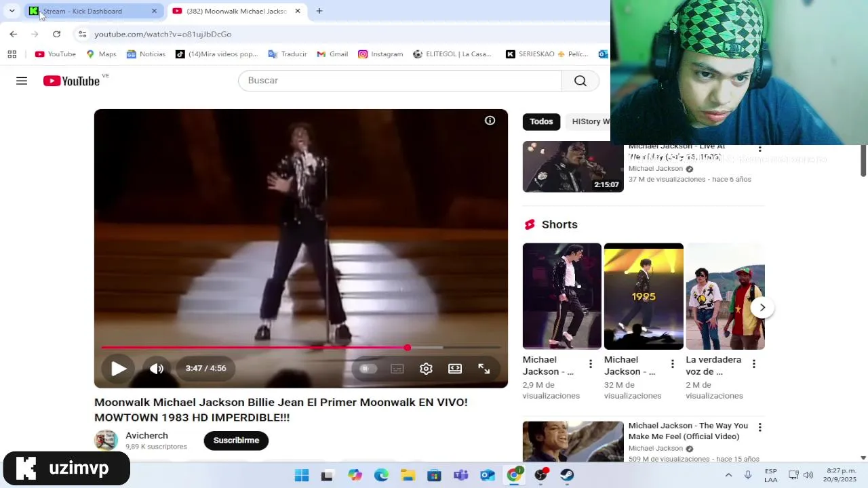Expand the tab search dropdown
This screenshot has height=488, width=868.
click(12, 11)
